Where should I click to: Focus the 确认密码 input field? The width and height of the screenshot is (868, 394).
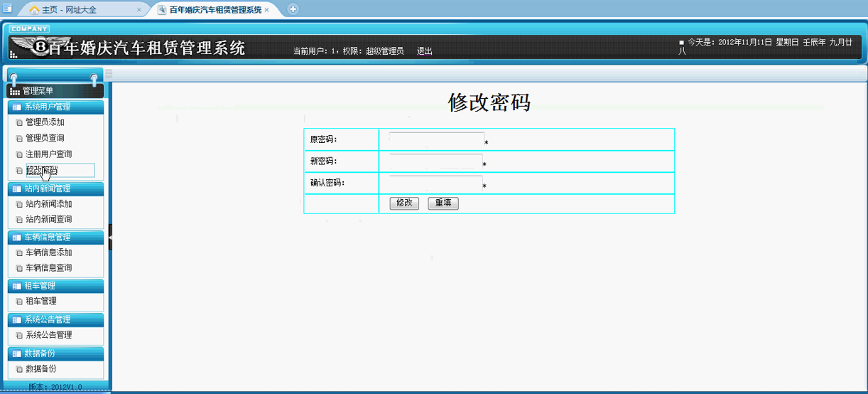(x=436, y=183)
